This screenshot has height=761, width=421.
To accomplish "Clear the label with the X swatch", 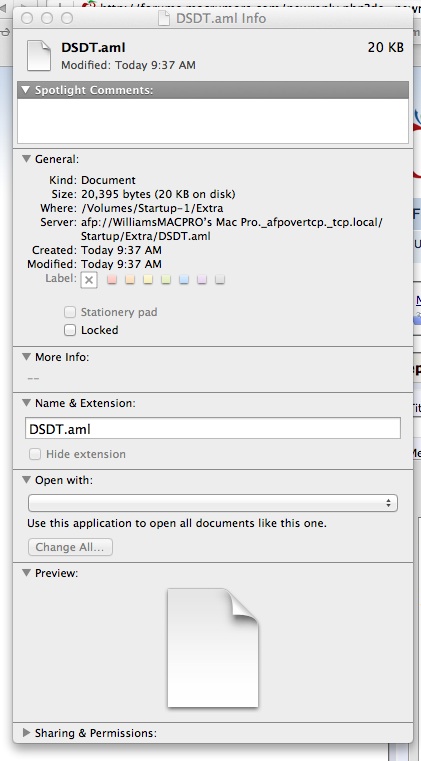I will pyautogui.click(x=89, y=280).
